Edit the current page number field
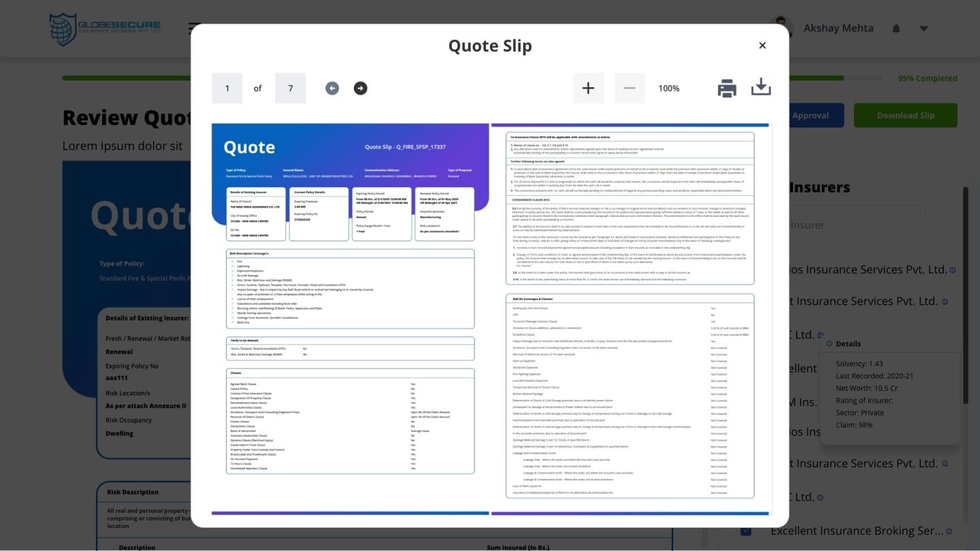Screen dimensions: 980x551 (227, 88)
